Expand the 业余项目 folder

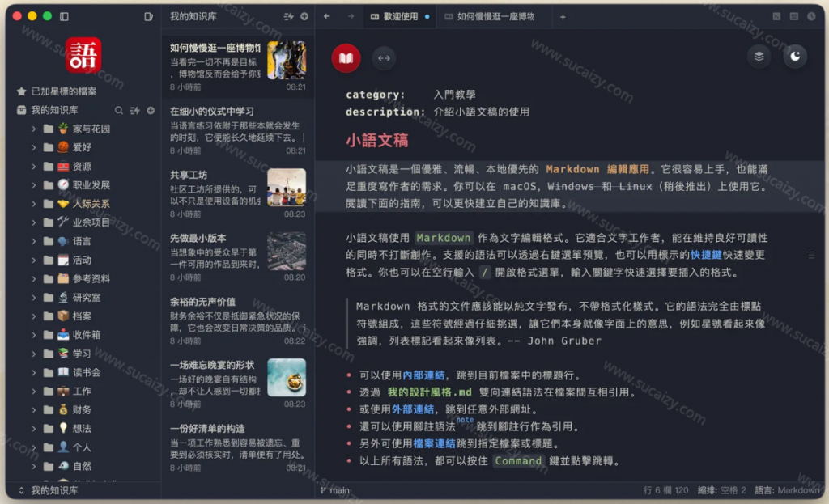pyautogui.click(x=34, y=222)
